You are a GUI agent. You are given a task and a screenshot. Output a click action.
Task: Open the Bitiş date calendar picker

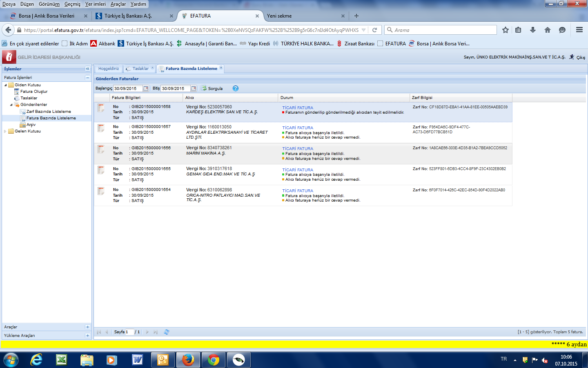pos(194,88)
